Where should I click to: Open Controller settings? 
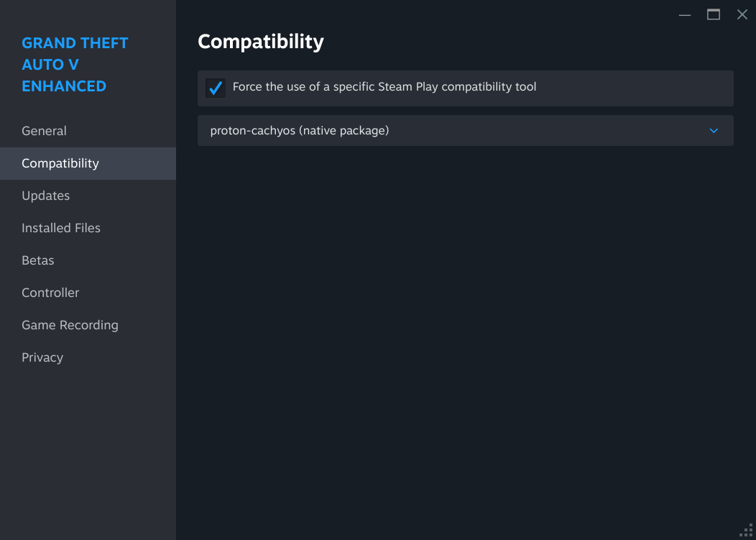click(50, 293)
